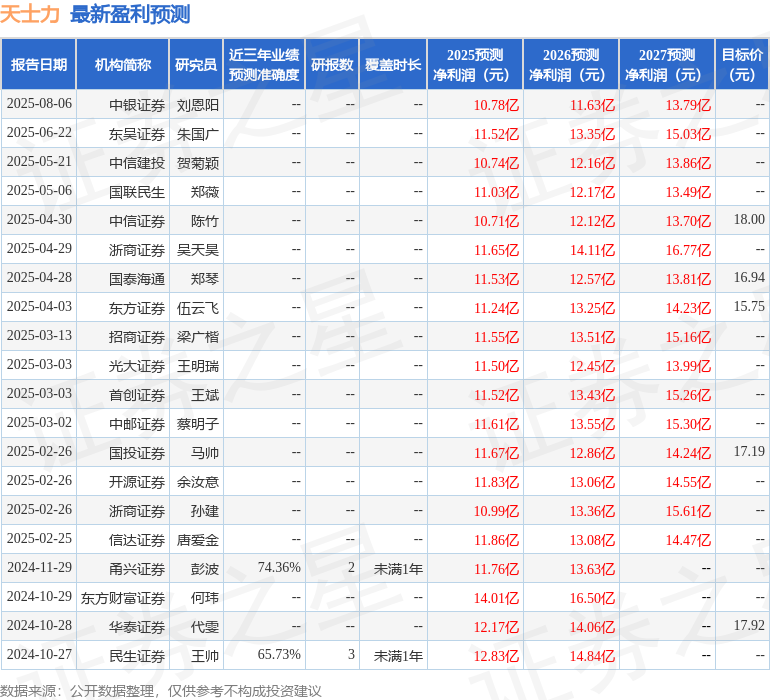Click the 10.99亿 forecast value
This screenshot has width=770, height=700.
[496, 511]
